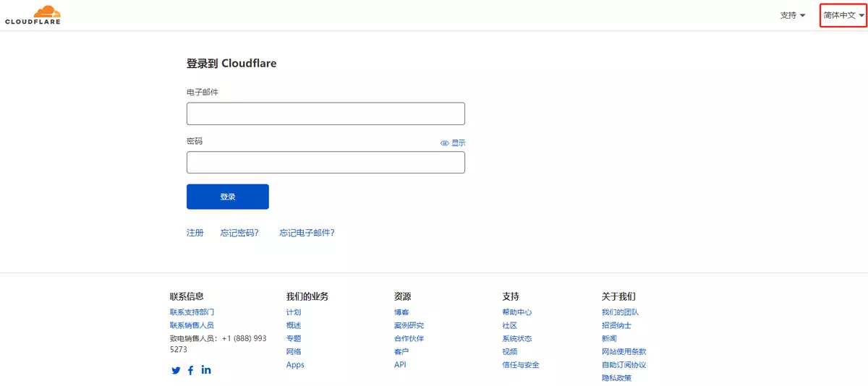Click the 忘记电子邮件? link
This screenshot has width=868, height=386.
click(x=307, y=233)
